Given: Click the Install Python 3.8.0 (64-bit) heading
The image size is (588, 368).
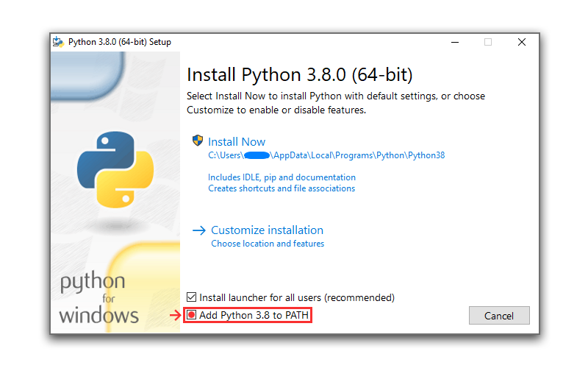Looking at the screenshot, I should pos(299,75).
